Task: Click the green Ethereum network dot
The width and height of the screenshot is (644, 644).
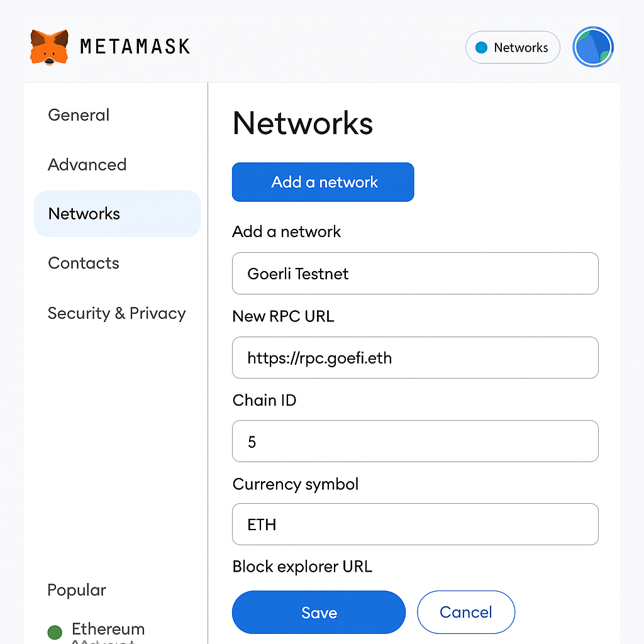Action: (55, 632)
